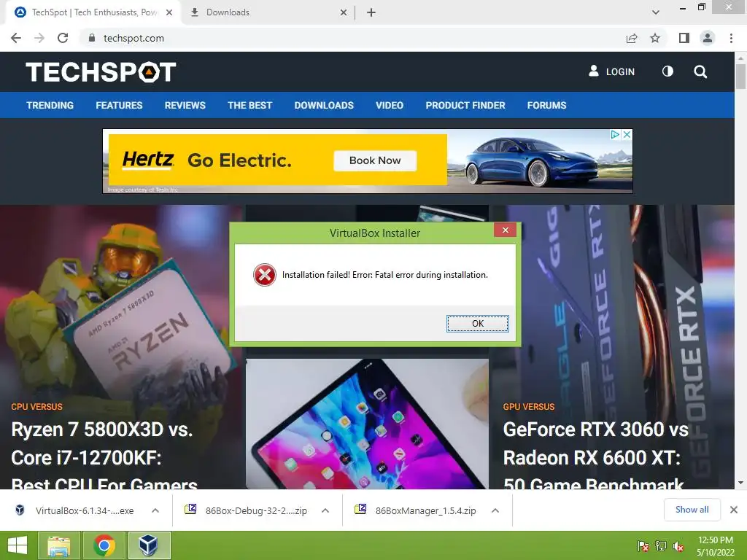Toggle the dark/light theme icon

(667, 71)
